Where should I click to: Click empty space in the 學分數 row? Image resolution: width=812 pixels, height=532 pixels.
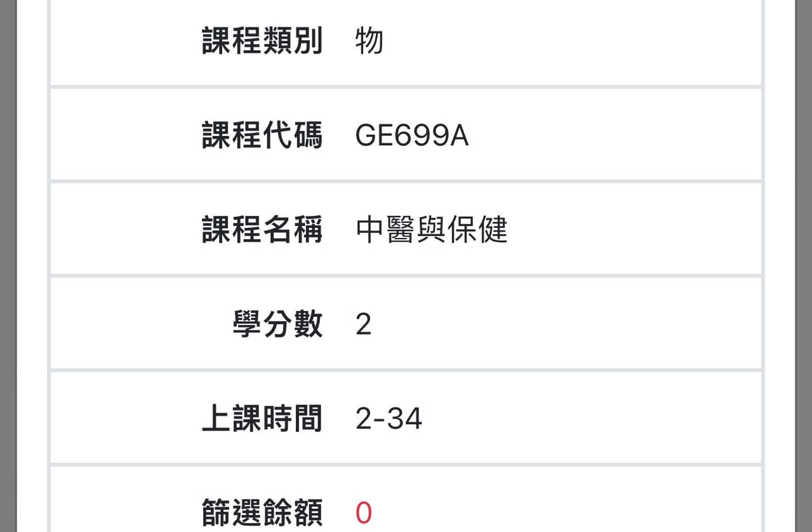(571, 325)
